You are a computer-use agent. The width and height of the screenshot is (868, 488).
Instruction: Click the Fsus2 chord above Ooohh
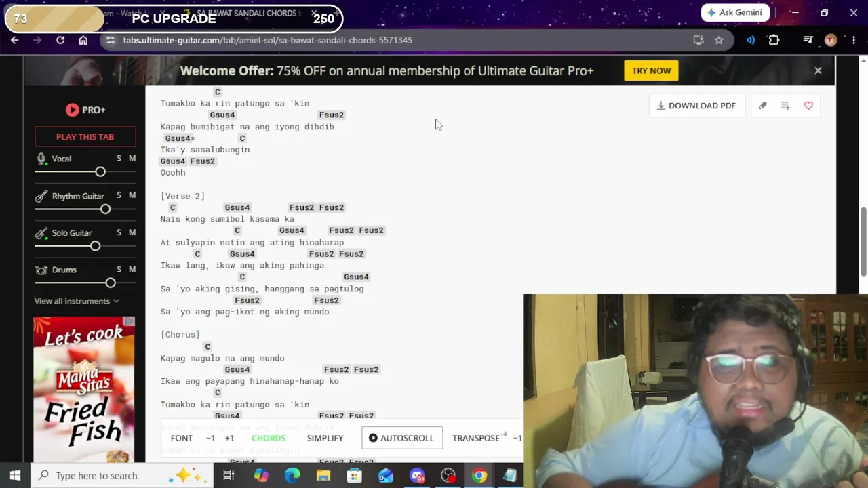(x=202, y=161)
